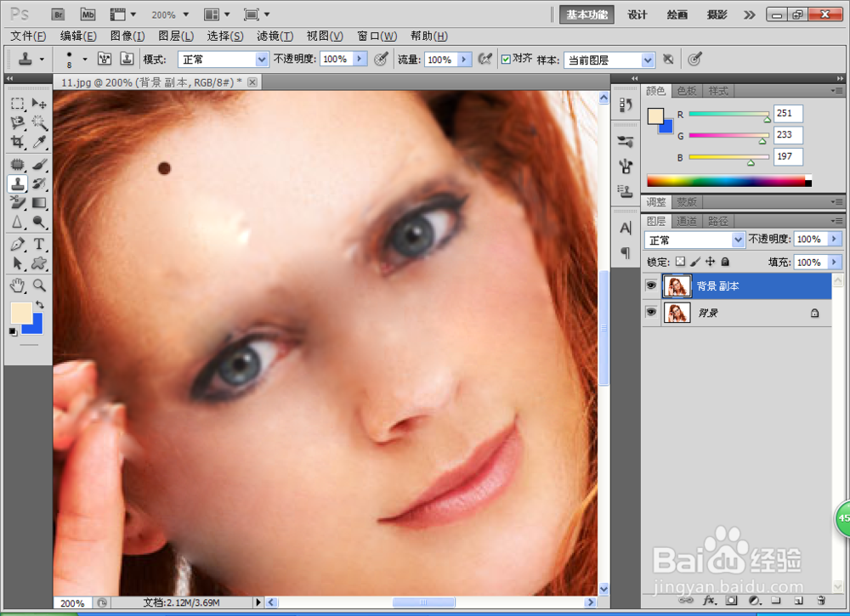
Task: Switch to the 基本功能 workspace
Action: (587, 14)
